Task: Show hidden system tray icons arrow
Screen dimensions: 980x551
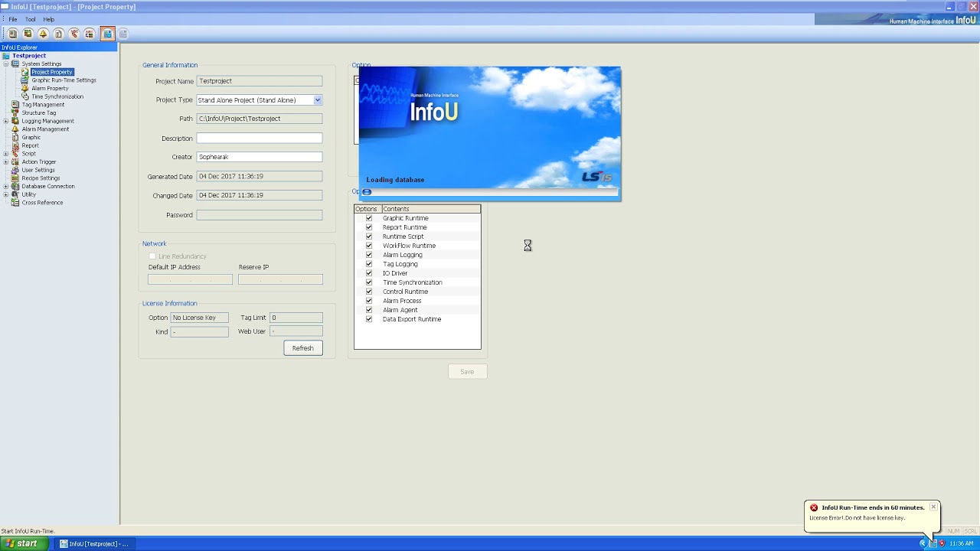Action: (923, 543)
